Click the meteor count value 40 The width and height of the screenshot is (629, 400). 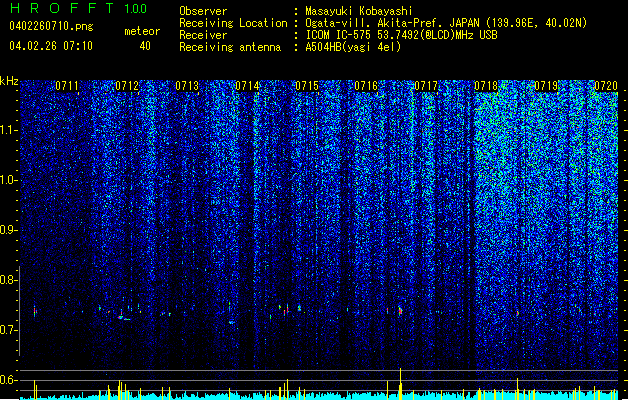(x=145, y=46)
